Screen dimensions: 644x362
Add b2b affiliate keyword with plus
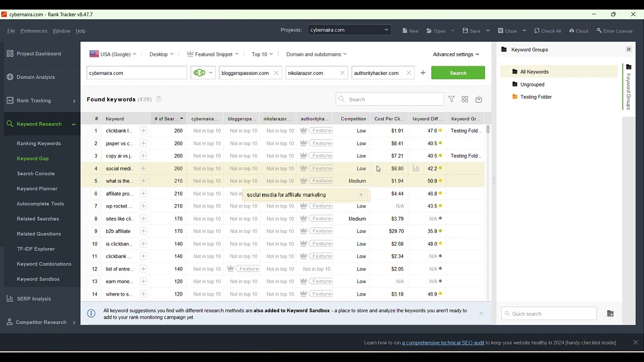tap(143, 231)
